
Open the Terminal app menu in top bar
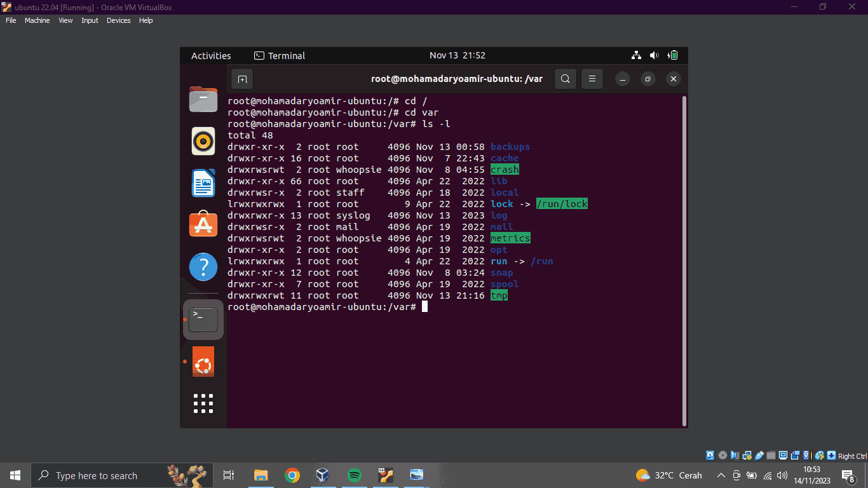[280, 55]
